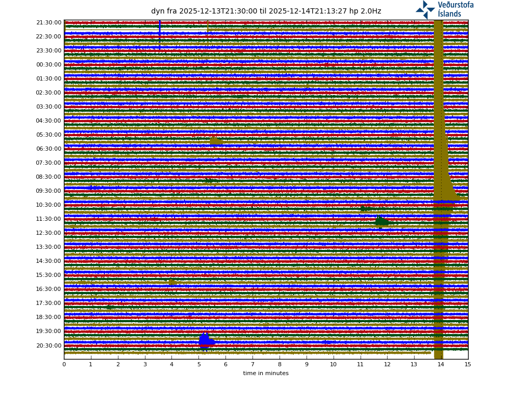Image resolution: width=532 pixels, height=399 pixels.
Task: Click the 20:30:00 row label
Action: point(49,346)
